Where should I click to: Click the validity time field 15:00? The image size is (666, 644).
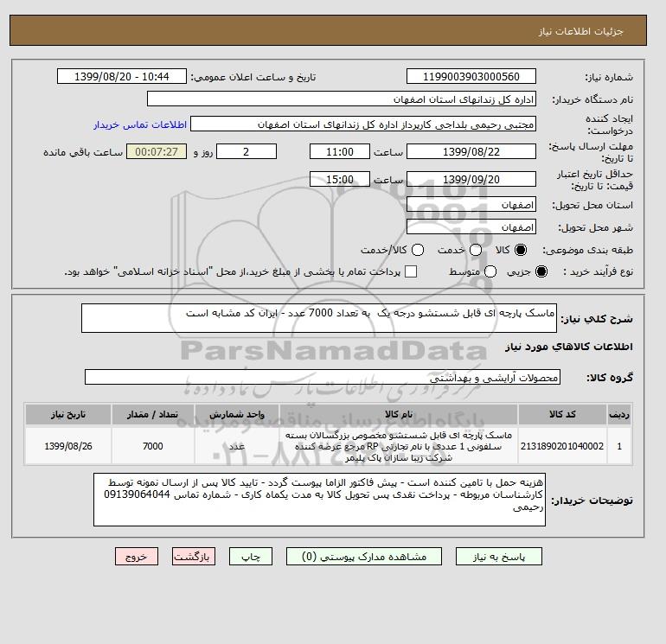point(340,179)
